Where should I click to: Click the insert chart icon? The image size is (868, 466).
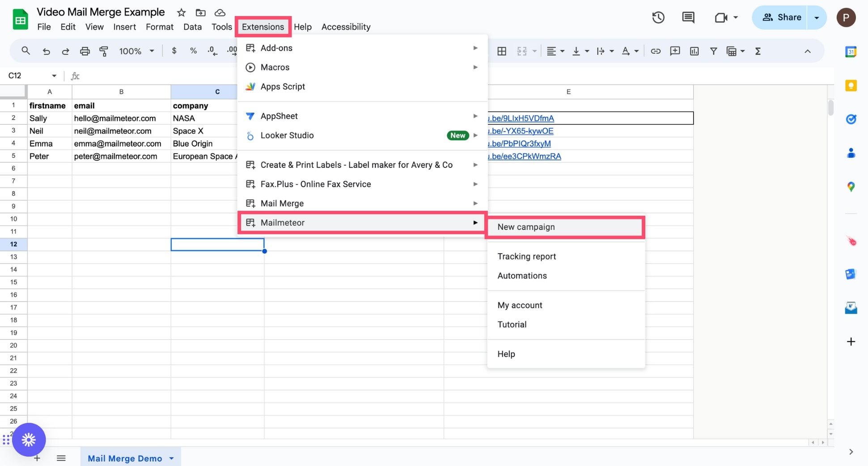point(694,51)
